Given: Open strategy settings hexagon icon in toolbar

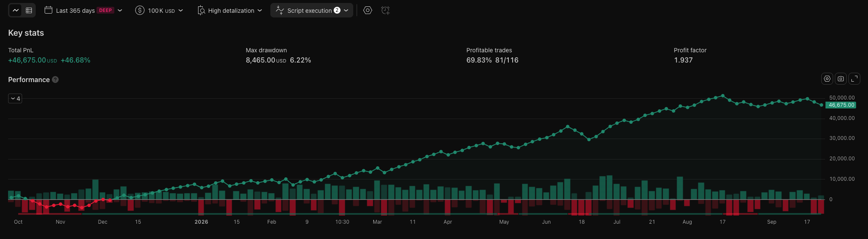Looking at the screenshot, I should click(368, 10).
